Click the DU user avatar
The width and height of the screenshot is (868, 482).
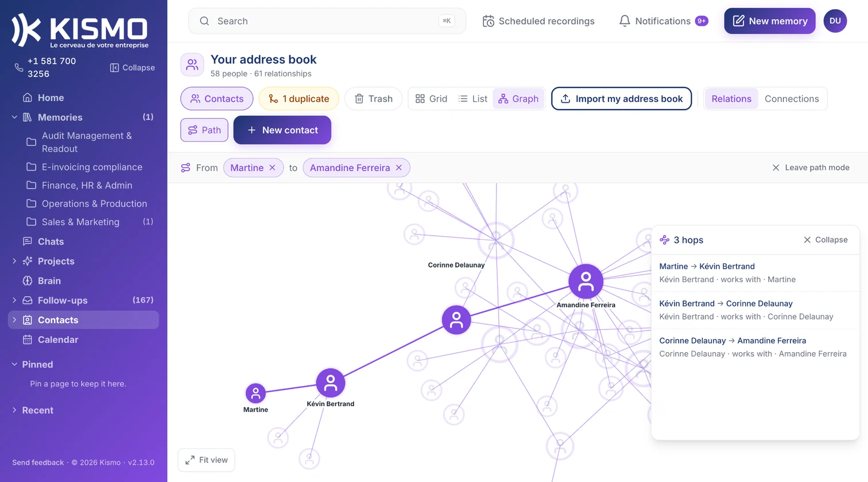835,21
